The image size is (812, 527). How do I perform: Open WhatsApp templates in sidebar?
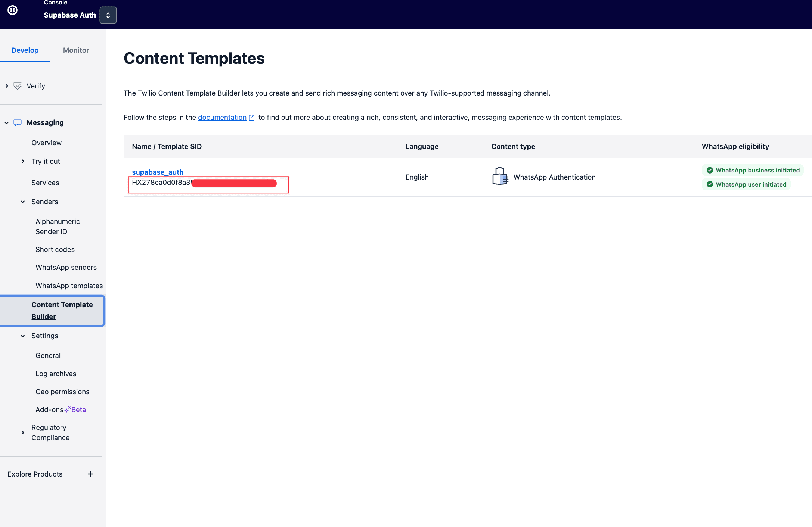coord(69,286)
